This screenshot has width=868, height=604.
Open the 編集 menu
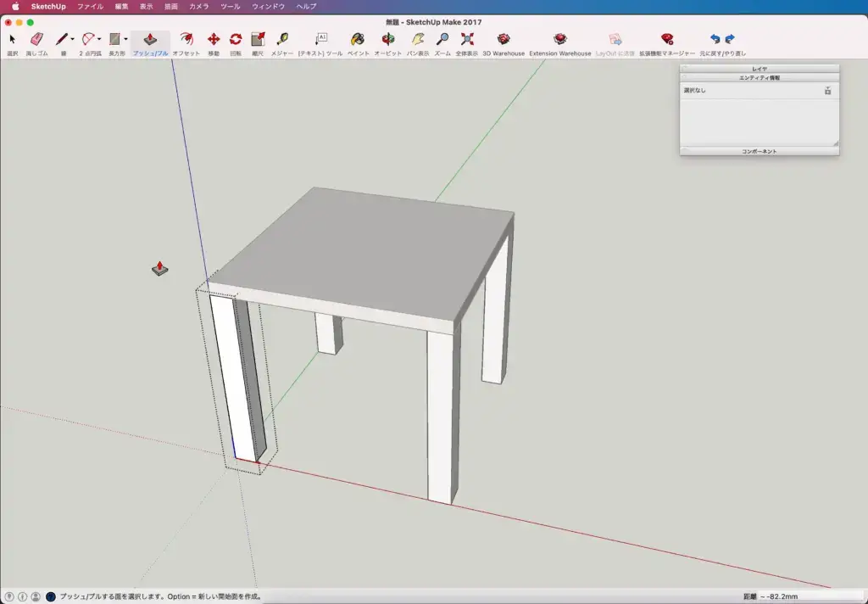(121, 7)
